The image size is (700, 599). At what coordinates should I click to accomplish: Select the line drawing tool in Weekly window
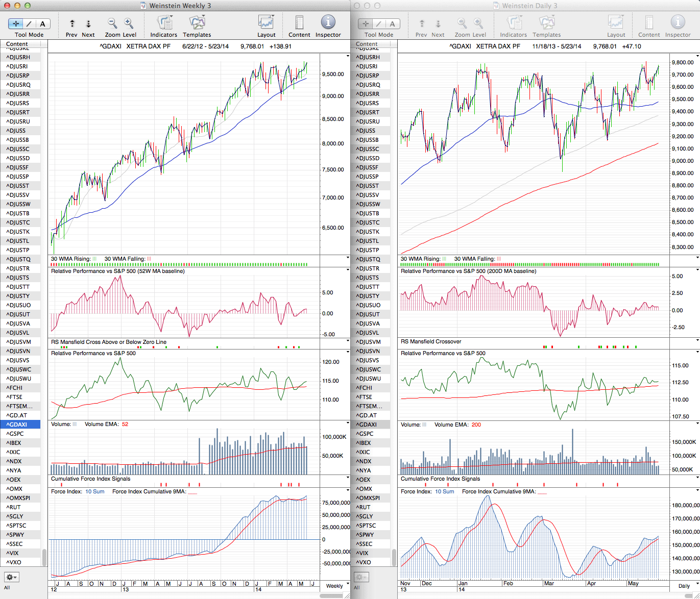(x=29, y=24)
